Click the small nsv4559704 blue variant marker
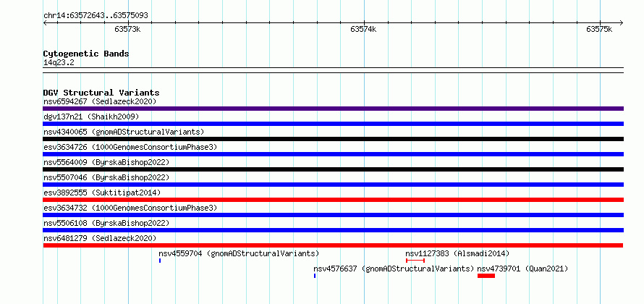Screen dimensions: 644x304 (x=160, y=261)
